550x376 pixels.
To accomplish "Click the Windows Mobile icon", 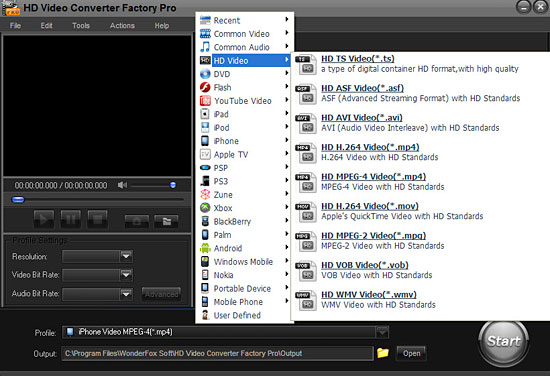I will (x=205, y=261).
